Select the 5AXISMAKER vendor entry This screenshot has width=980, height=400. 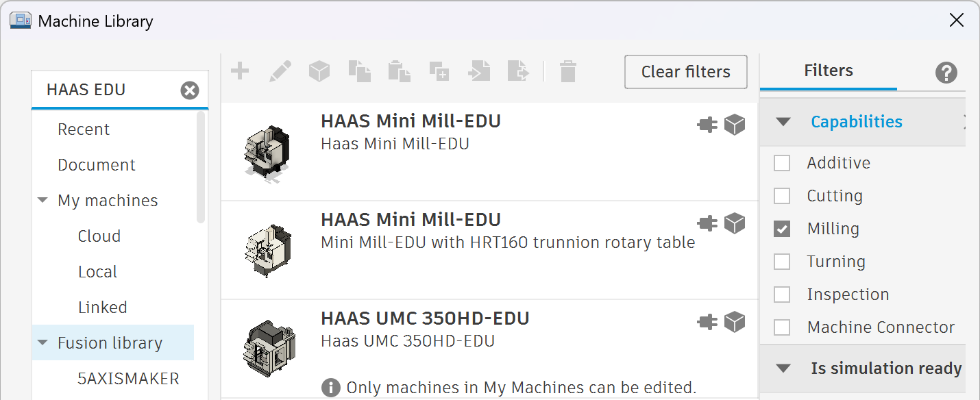point(129,379)
